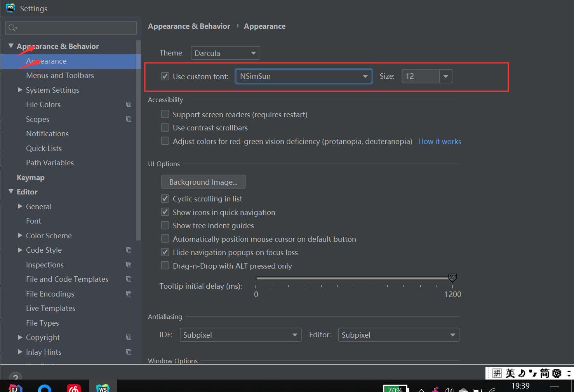Enable Support screen readers checkbox
Screen dimensions: 574x392
[x=165, y=114]
